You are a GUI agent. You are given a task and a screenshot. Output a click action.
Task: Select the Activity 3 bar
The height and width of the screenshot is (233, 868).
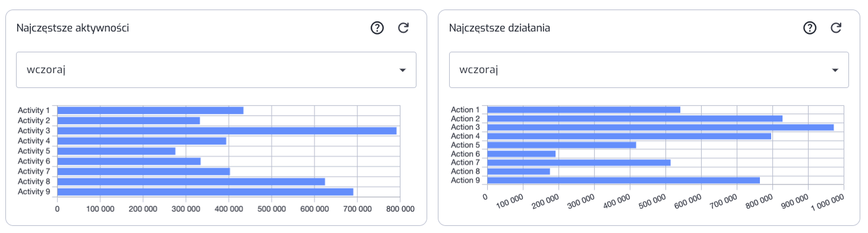pyautogui.click(x=227, y=131)
